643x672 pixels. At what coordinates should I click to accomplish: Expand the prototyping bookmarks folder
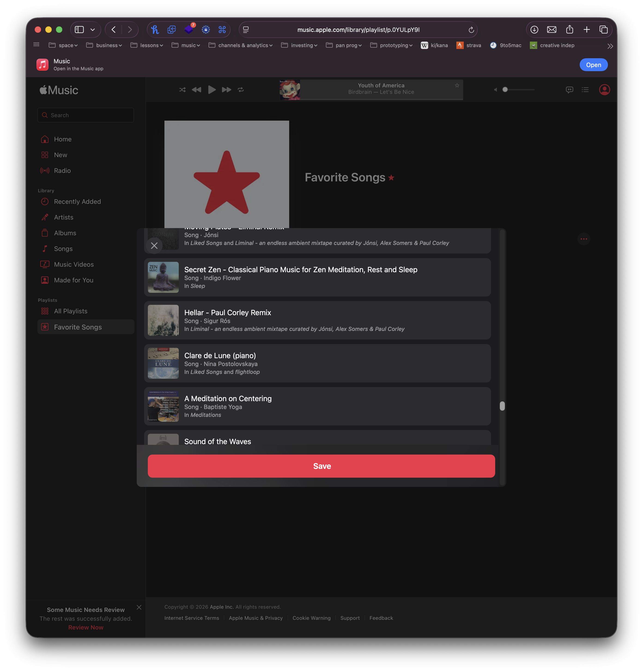pos(391,45)
